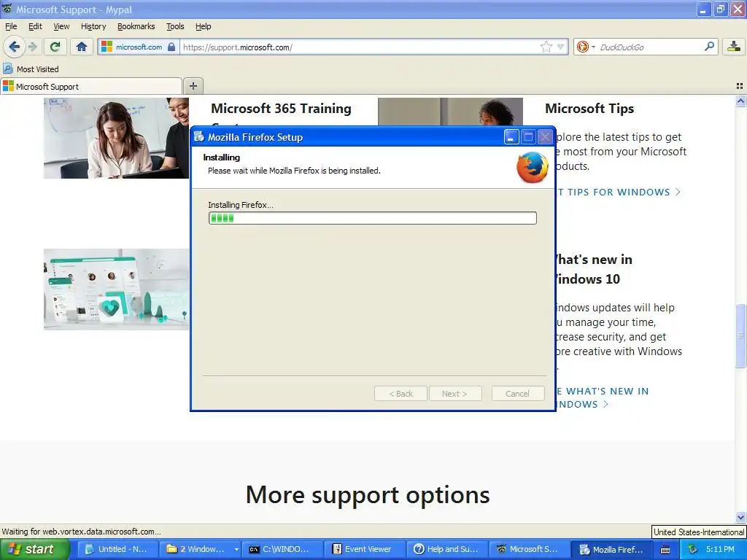Click the Mozilla Firefox taskbar button

click(x=612, y=549)
